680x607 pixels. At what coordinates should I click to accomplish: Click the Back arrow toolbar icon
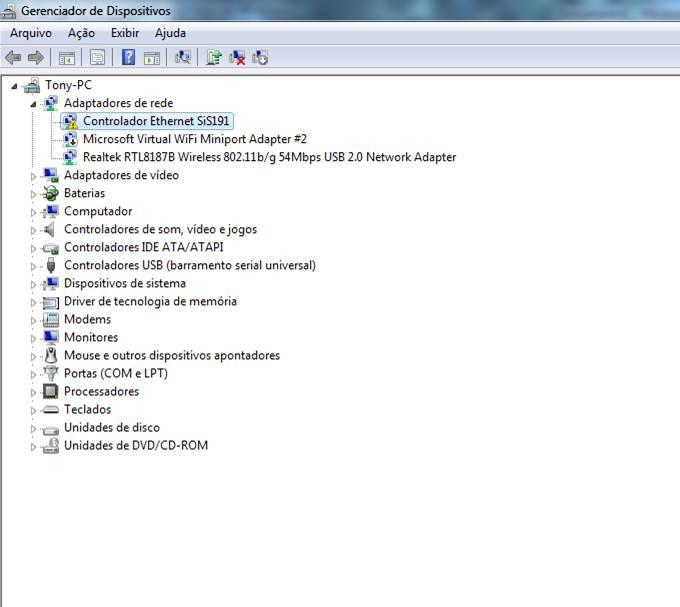point(13,57)
